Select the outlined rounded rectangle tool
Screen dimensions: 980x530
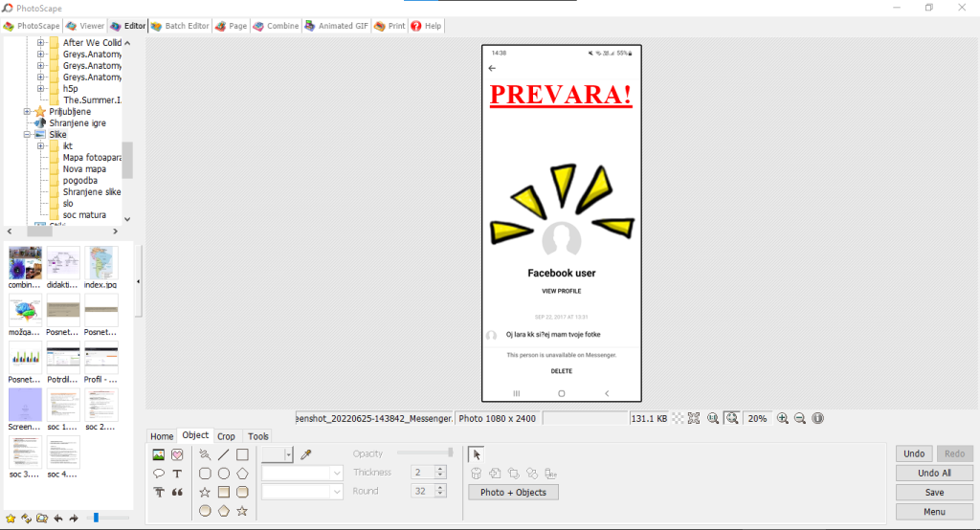pyautogui.click(x=205, y=474)
